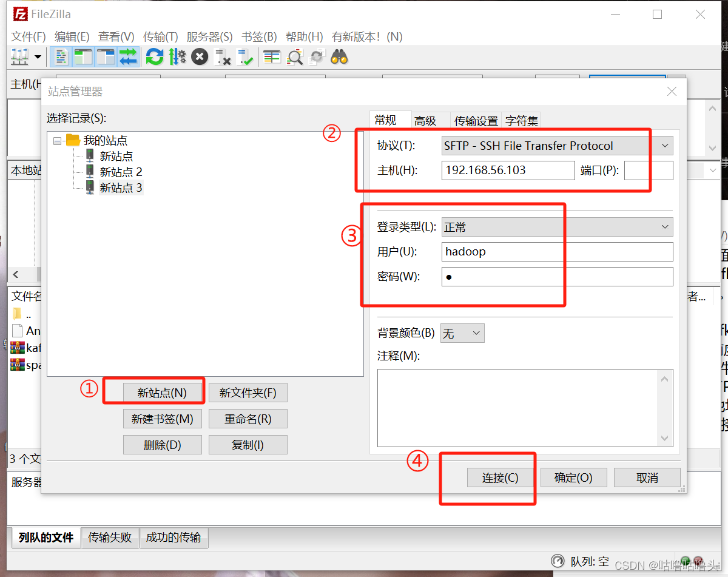
Task: Click the FileZilla logo in title bar
Action: click(21, 14)
